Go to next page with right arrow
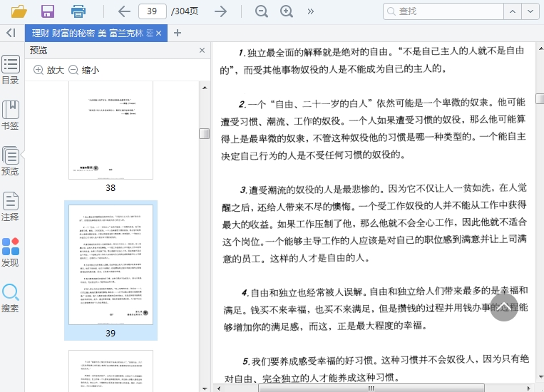This screenshot has height=392, width=544. point(221,11)
